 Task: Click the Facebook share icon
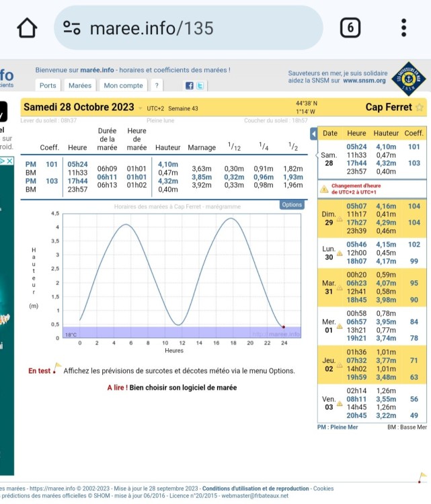pyautogui.click(x=190, y=86)
